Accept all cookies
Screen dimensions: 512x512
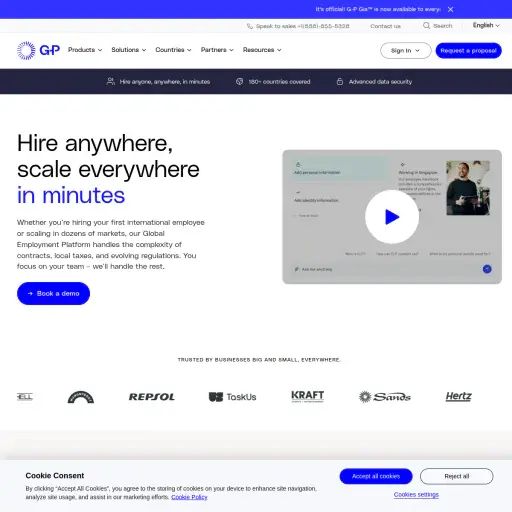376,476
